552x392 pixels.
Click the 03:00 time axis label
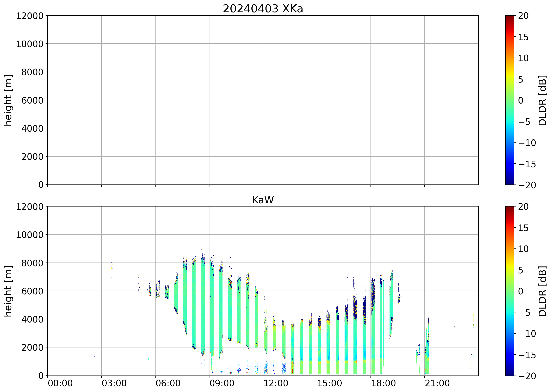pos(114,383)
